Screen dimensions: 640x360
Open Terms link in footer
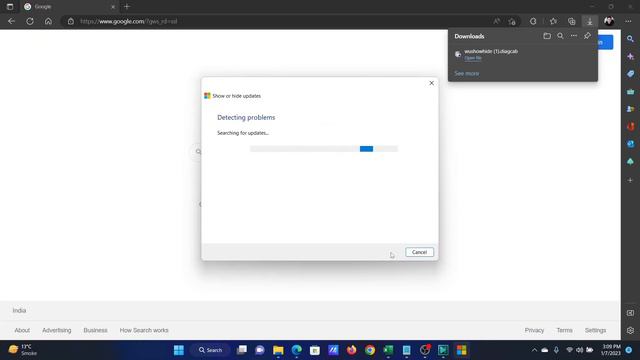[564, 330]
